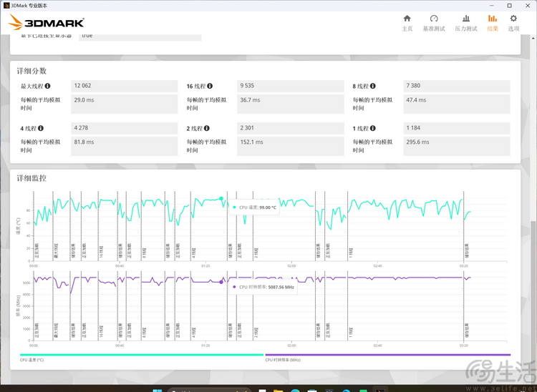Click info icon beside 16 线程
The width and height of the screenshot is (537, 392).
(210, 86)
